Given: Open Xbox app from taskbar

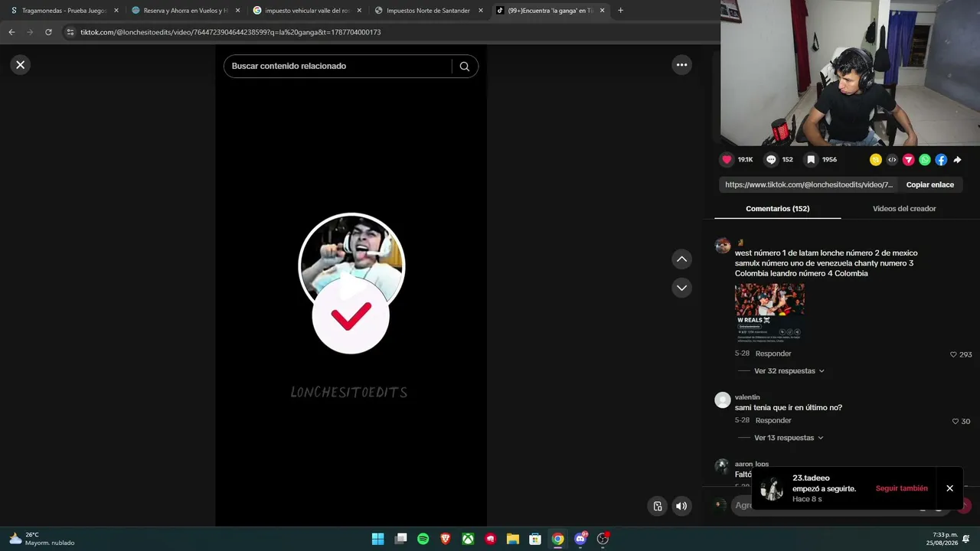Looking at the screenshot, I should pos(468,539).
